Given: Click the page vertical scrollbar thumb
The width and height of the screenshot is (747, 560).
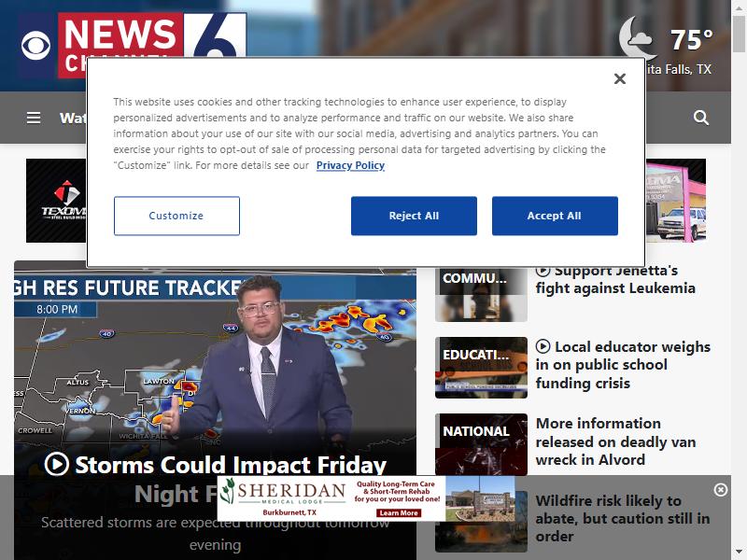Looking at the screenshot, I should pos(739,34).
